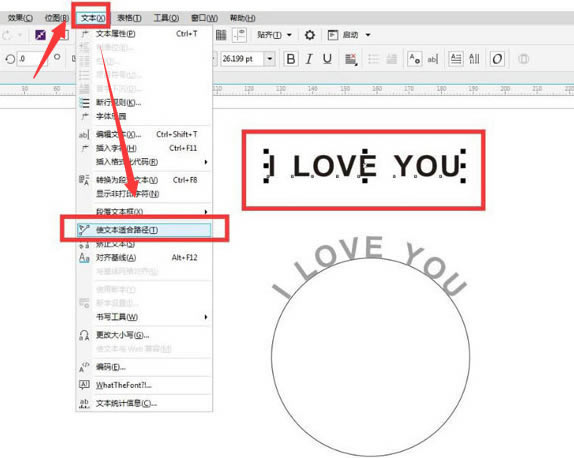Screen dimensions: 574x458
Task: Click the rotation angle icon
Action: tap(10, 59)
